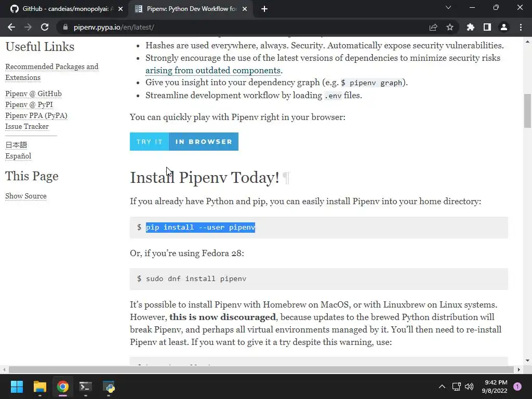This screenshot has height=399, width=532.
Task: Click the vertical scrollbar thumb
Action: click(527, 111)
